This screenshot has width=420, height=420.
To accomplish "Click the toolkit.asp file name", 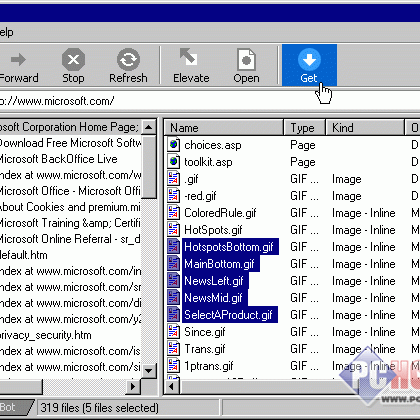I will pos(208,162).
